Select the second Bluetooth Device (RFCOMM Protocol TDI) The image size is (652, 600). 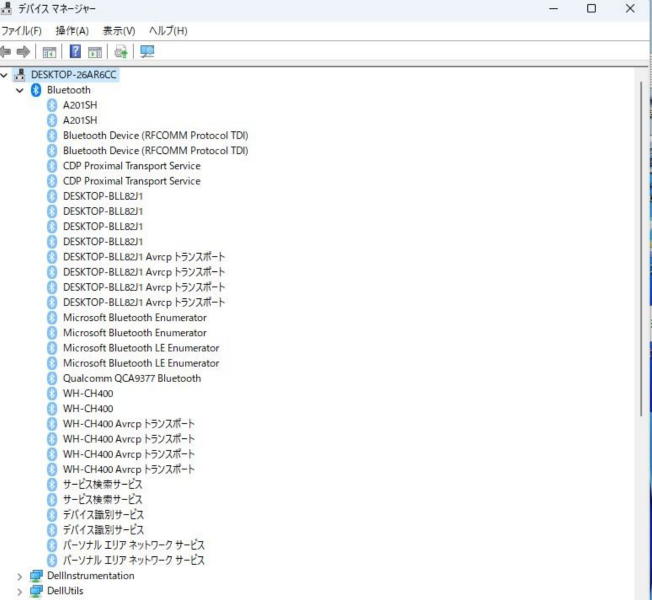(x=156, y=151)
